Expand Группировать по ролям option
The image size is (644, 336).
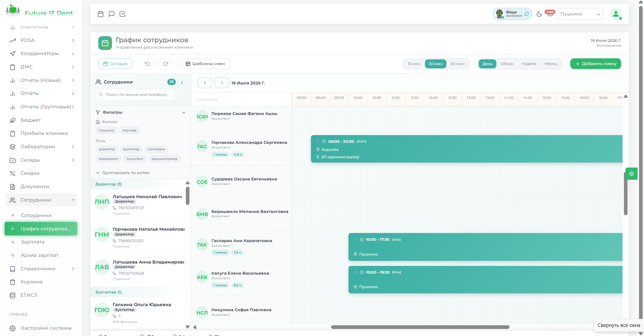pos(123,173)
